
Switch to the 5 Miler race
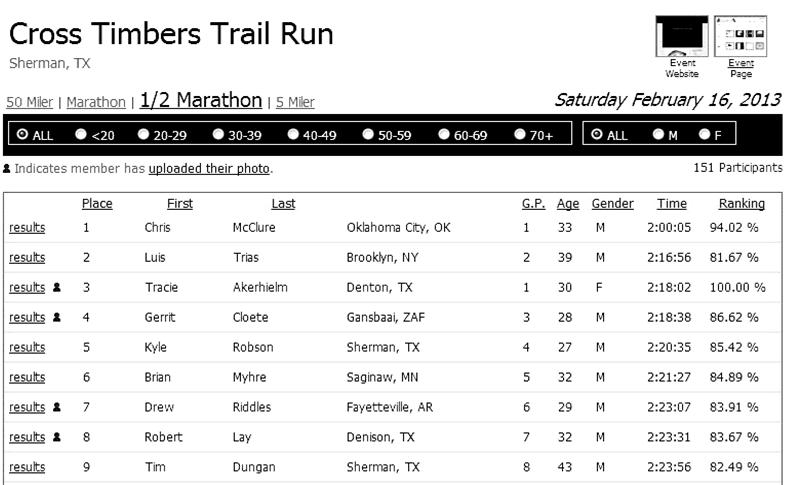click(x=295, y=102)
